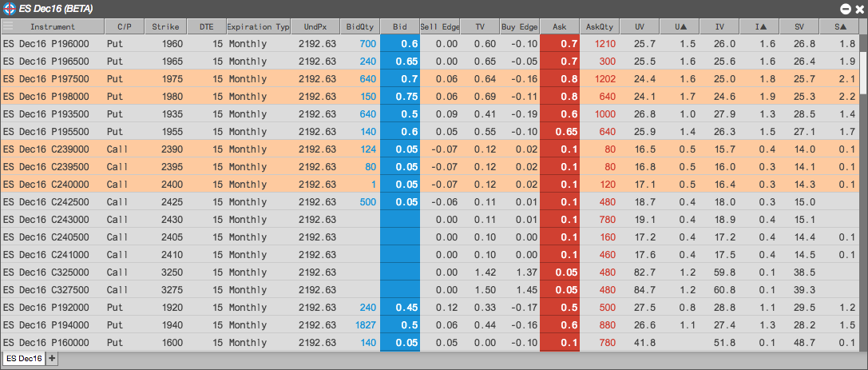Click SV value 48.7
This screenshot has height=370, width=868.
(x=806, y=343)
